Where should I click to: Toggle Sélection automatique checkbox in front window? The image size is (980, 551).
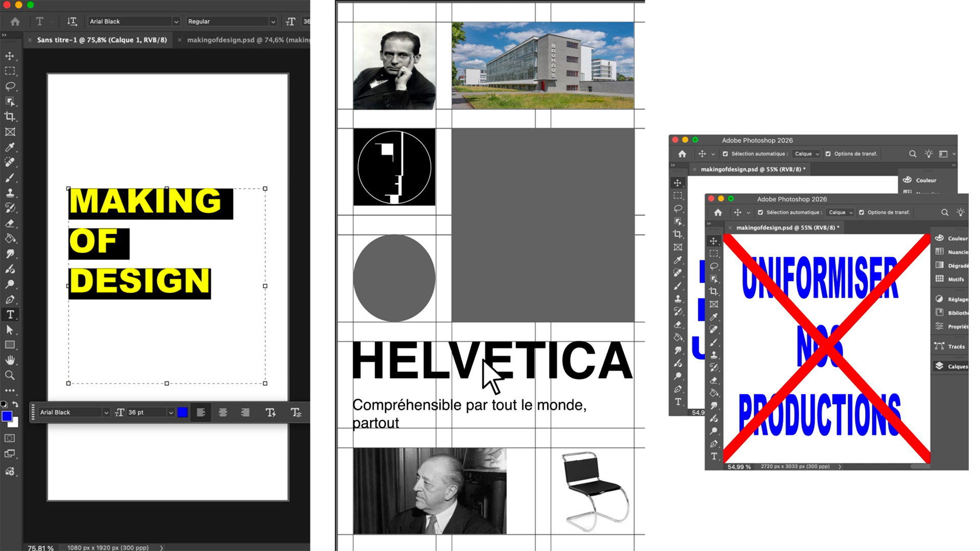(761, 212)
